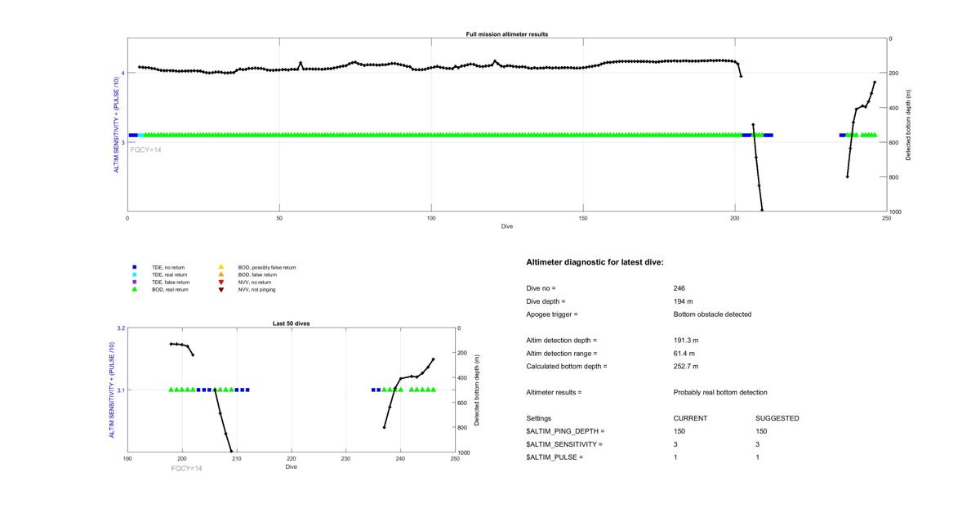This screenshot has height=508, width=980.
Task: Click the 'Altim detection range =' label
Action: 562,353
